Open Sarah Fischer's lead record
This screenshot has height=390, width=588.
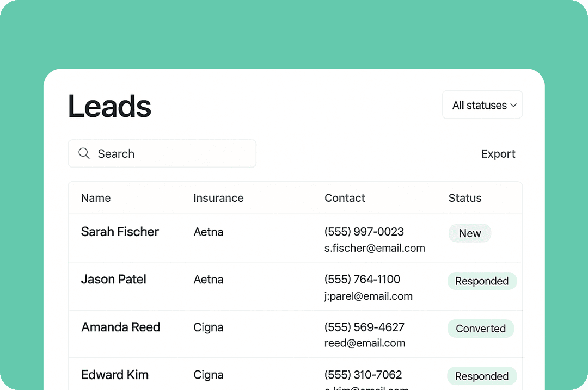120,232
